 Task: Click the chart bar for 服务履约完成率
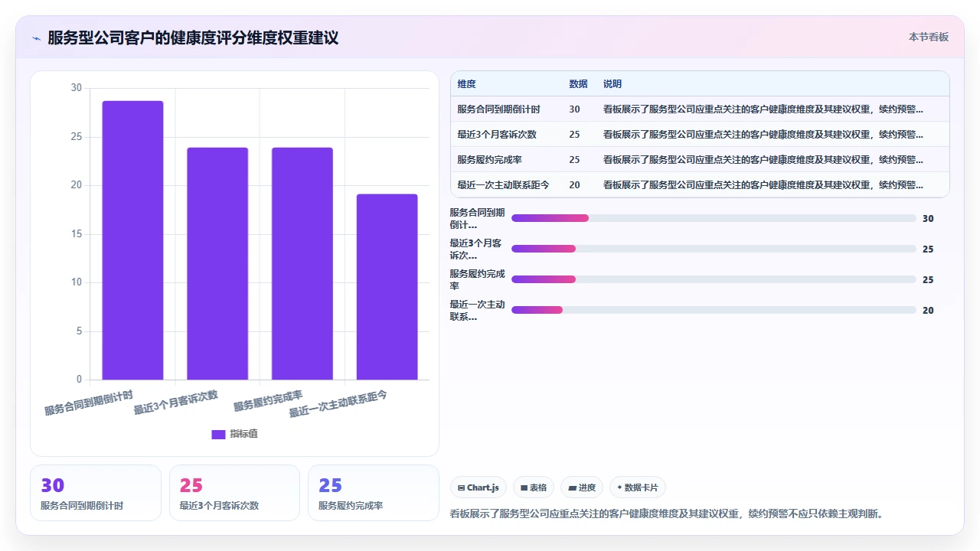click(302, 263)
